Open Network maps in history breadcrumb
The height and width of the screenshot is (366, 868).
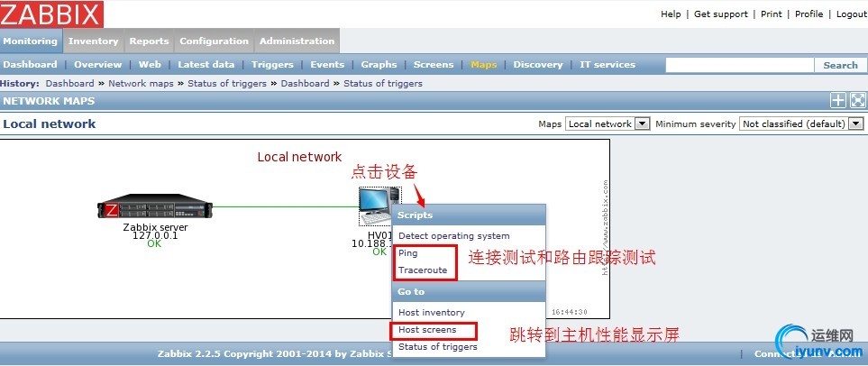point(141,84)
